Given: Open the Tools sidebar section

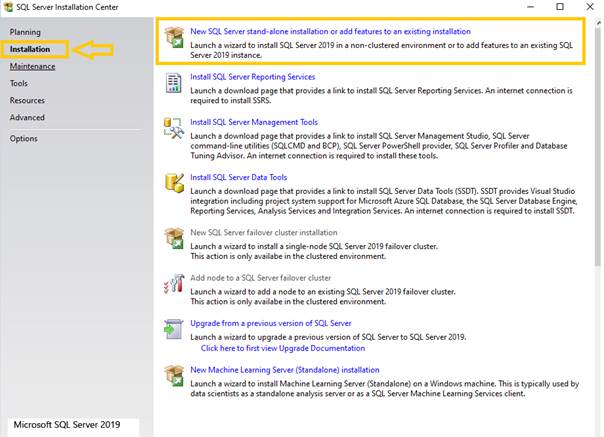Looking at the screenshot, I should [19, 83].
